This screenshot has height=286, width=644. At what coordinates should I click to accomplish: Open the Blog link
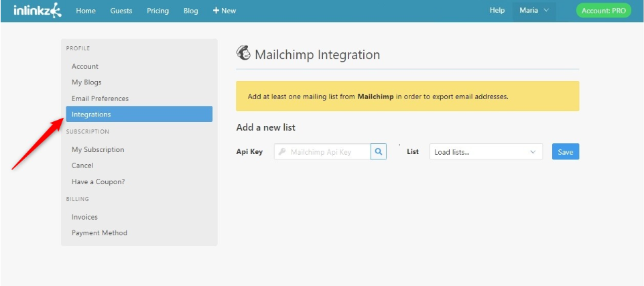point(190,11)
